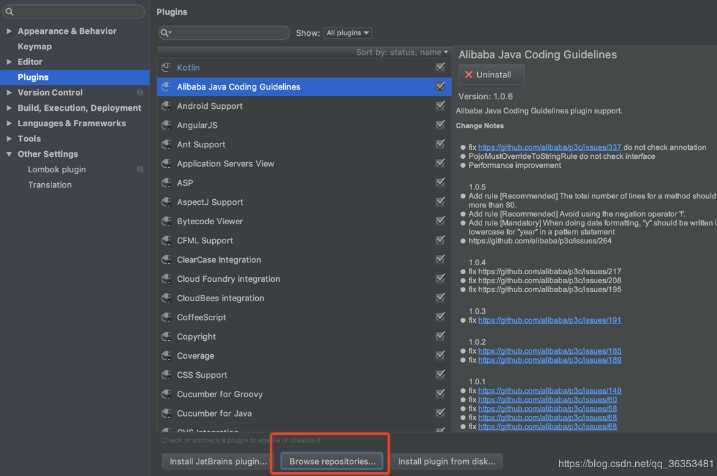Disable the Ant Support checkbox
This screenshot has width=717, height=476.
click(x=440, y=144)
